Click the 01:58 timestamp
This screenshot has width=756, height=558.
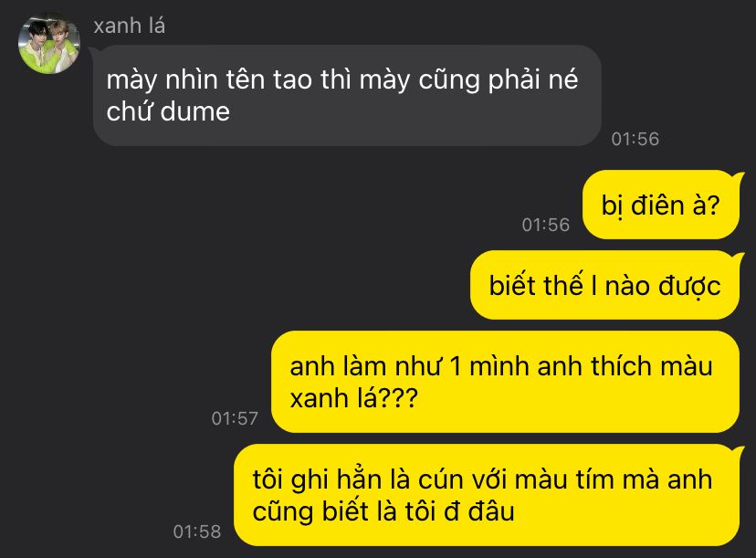pyautogui.click(x=196, y=532)
